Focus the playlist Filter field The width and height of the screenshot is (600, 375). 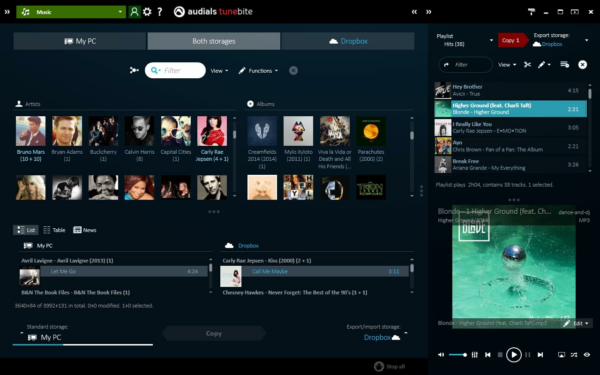point(465,65)
